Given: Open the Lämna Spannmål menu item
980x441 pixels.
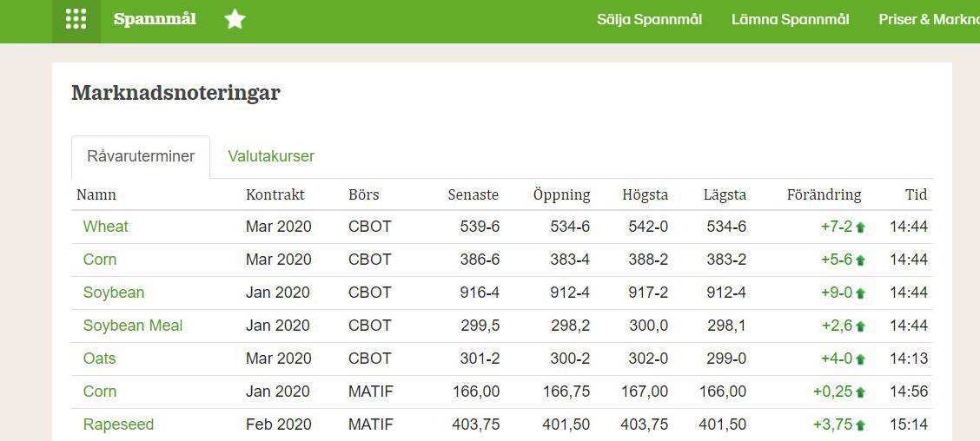Looking at the screenshot, I should (x=790, y=19).
